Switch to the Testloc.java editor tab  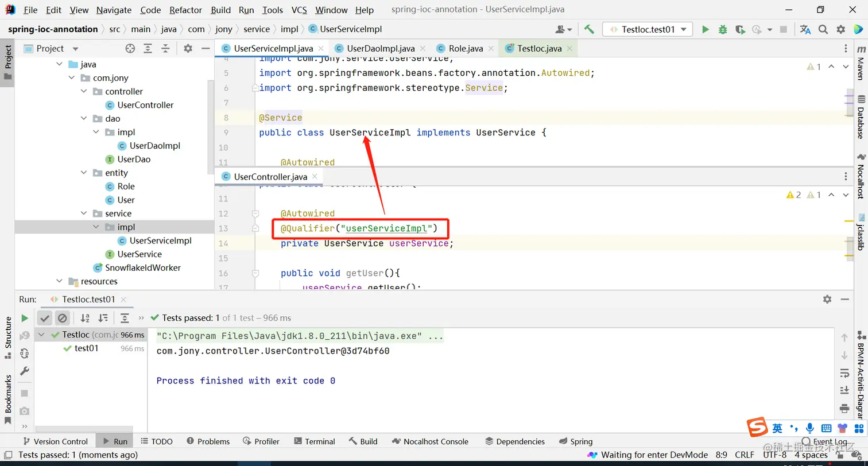(539, 49)
